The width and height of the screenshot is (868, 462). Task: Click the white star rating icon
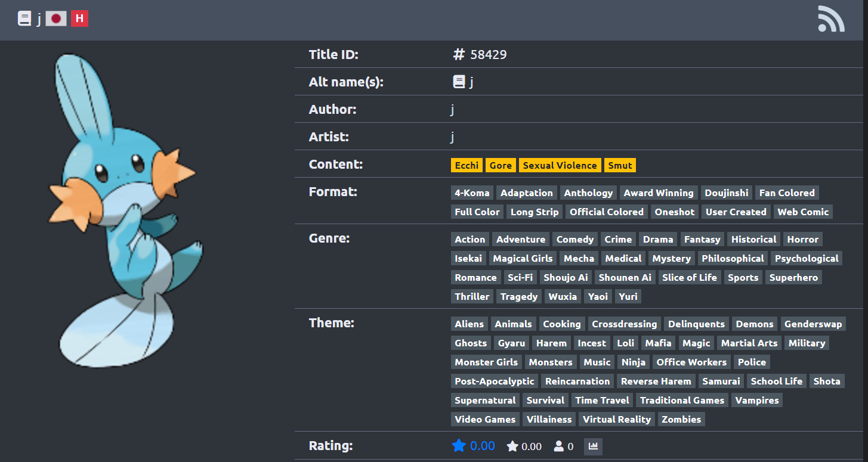tap(512, 447)
